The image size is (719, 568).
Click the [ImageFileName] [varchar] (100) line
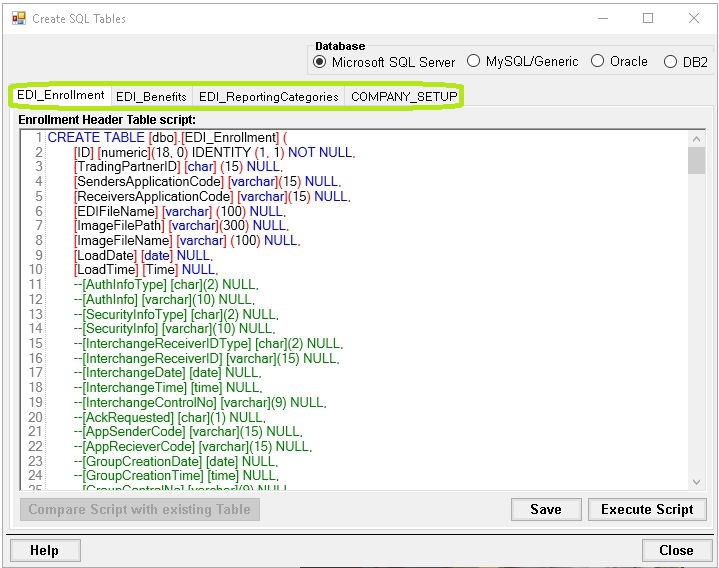[187, 240]
